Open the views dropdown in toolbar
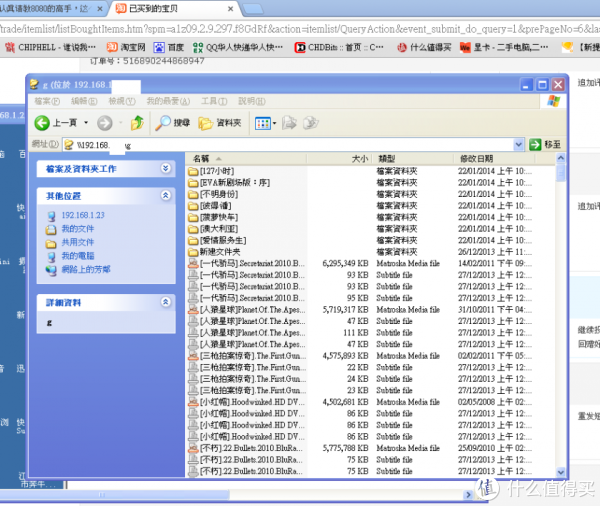Screen dimensions: 600x506 pyautogui.click(x=264, y=123)
